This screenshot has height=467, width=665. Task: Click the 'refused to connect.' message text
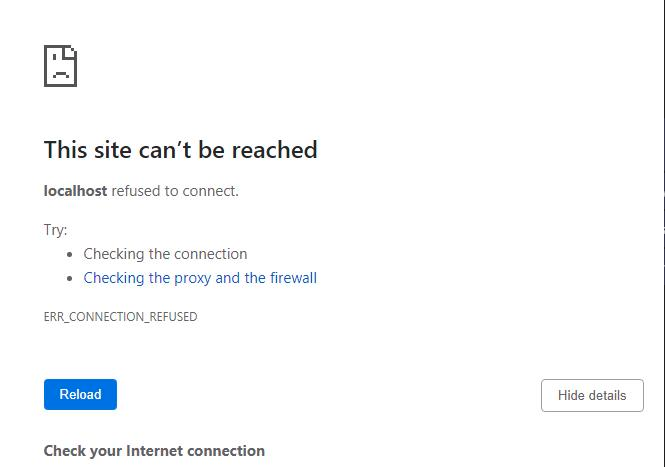point(175,190)
